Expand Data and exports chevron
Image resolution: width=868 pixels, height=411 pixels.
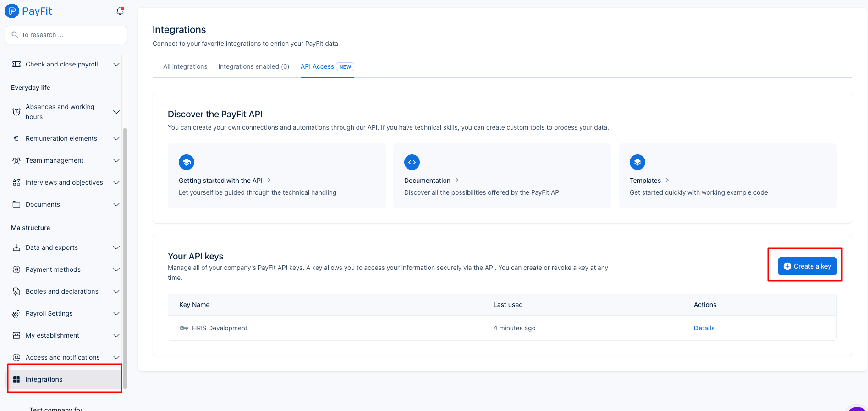tap(116, 247)
